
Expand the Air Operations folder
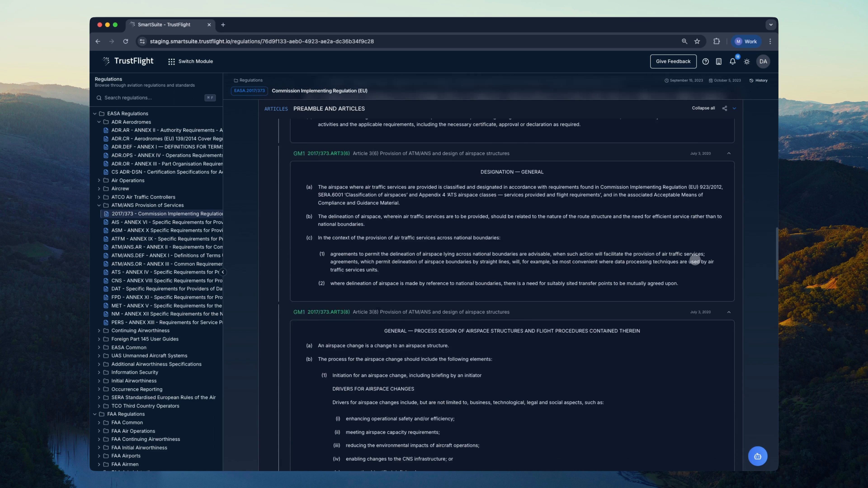(99, 181)
